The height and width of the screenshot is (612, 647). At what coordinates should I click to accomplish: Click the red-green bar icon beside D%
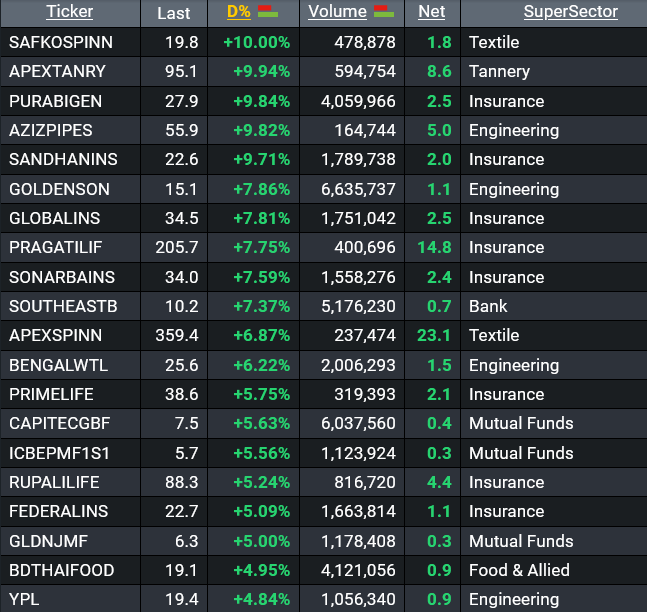(267, 12)
